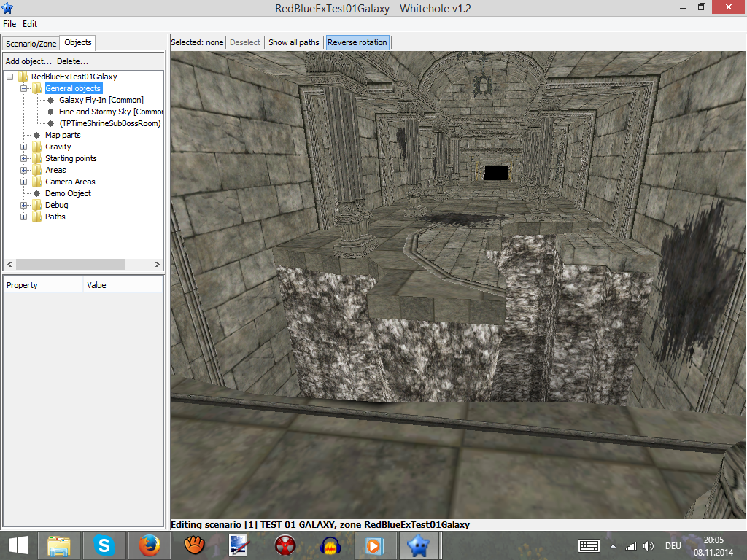Viewport: 747px width, 560px height.
Task: Click the Delete… button
Action: click(72, 61)
